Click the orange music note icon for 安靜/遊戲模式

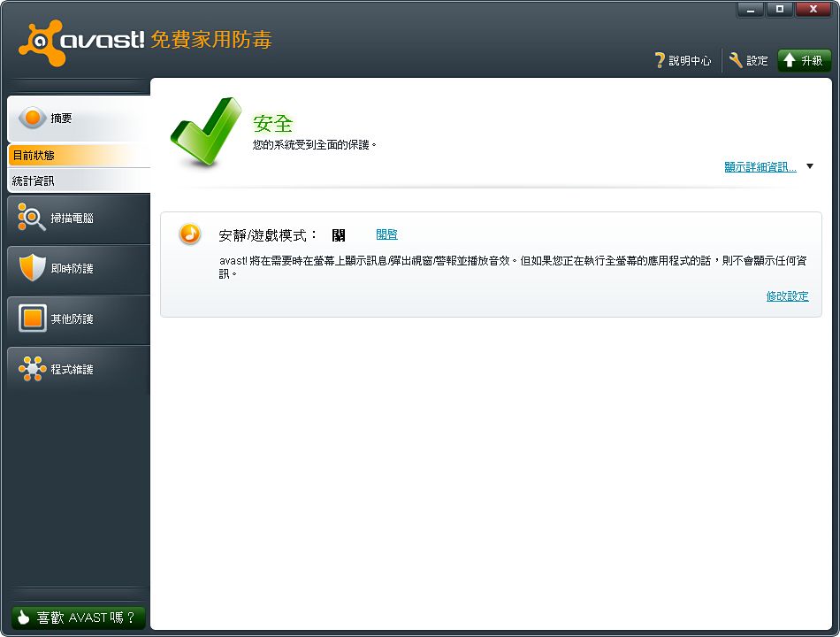(189, 234)
